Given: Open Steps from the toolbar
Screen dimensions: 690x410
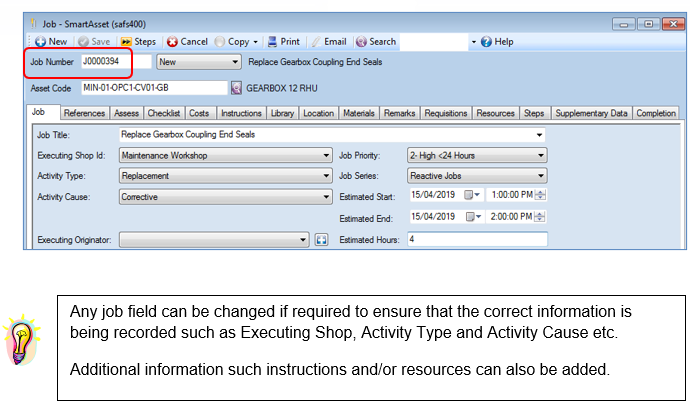Looking at the screenshot, I should [x=138, y=42].
